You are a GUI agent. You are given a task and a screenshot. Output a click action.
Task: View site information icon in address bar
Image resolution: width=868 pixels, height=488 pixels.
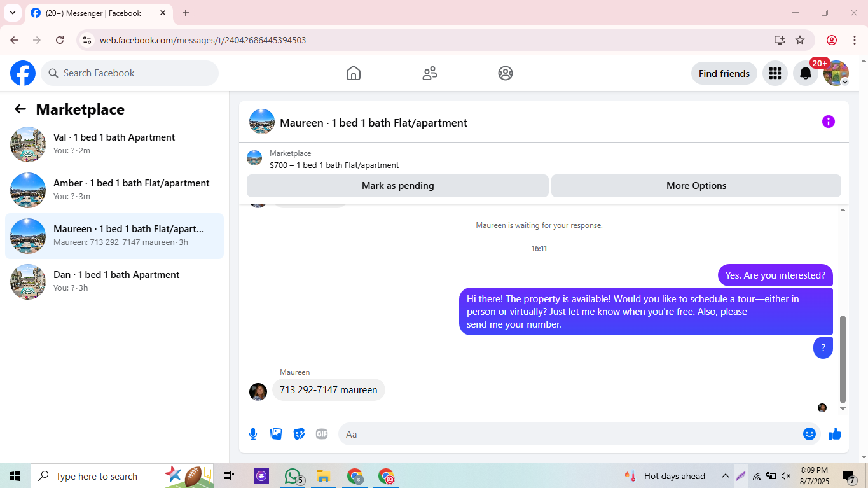coord(87,40)
